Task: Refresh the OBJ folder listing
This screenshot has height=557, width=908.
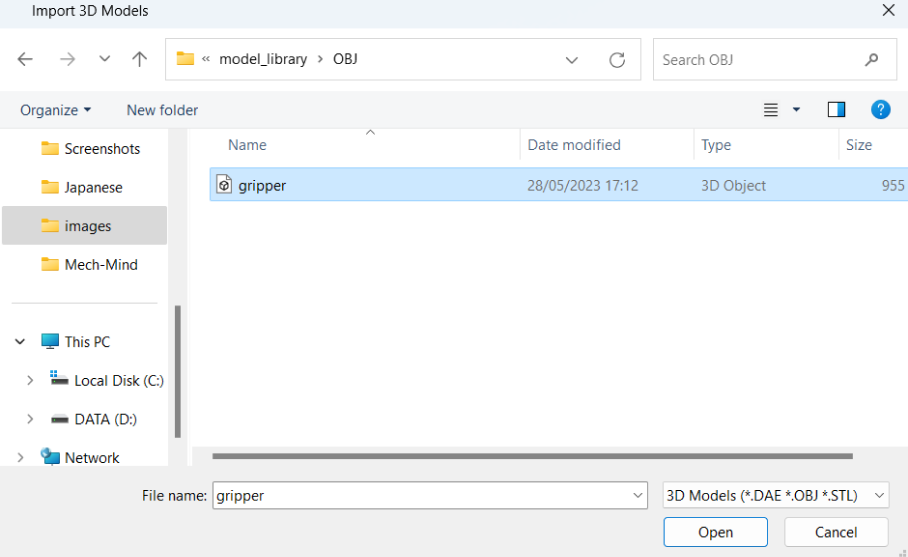Action: coord(617,60)
